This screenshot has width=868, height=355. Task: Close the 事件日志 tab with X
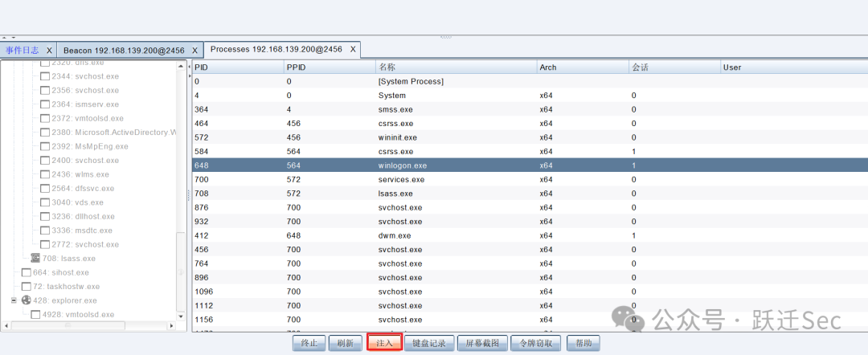click(49, 51)
